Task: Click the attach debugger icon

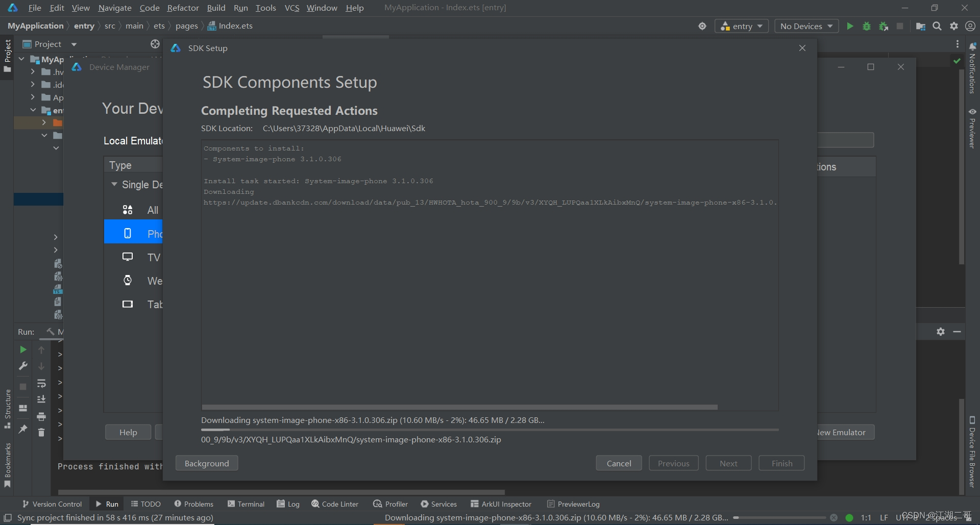Action: click(884, 26)
